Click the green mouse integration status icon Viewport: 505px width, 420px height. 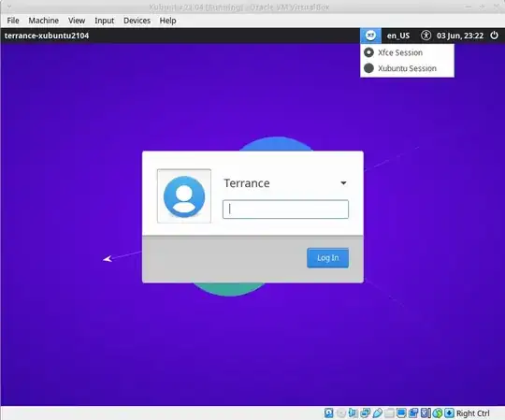pos(438,413)
